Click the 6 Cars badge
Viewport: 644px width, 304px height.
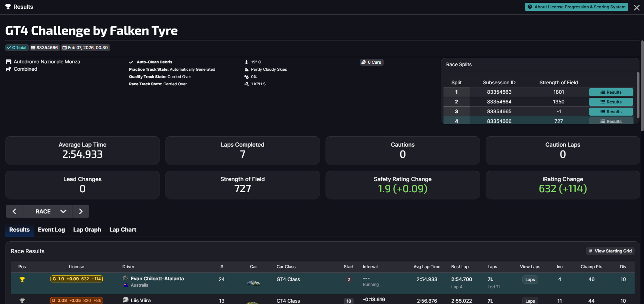371,62
